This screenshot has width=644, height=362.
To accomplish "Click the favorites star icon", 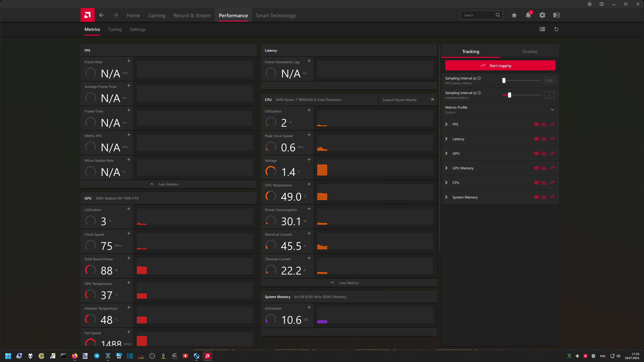I will pyautogui.click(x=514, y=15).
